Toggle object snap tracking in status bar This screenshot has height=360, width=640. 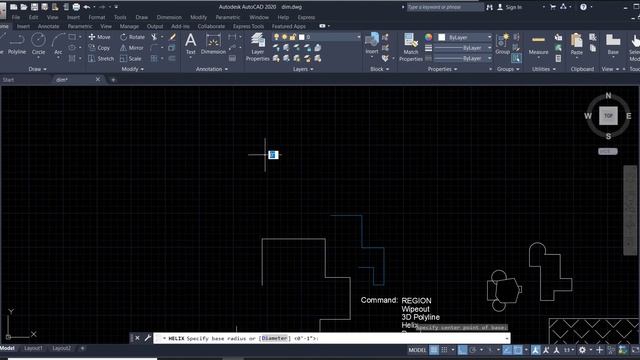(x=507, y=350)
